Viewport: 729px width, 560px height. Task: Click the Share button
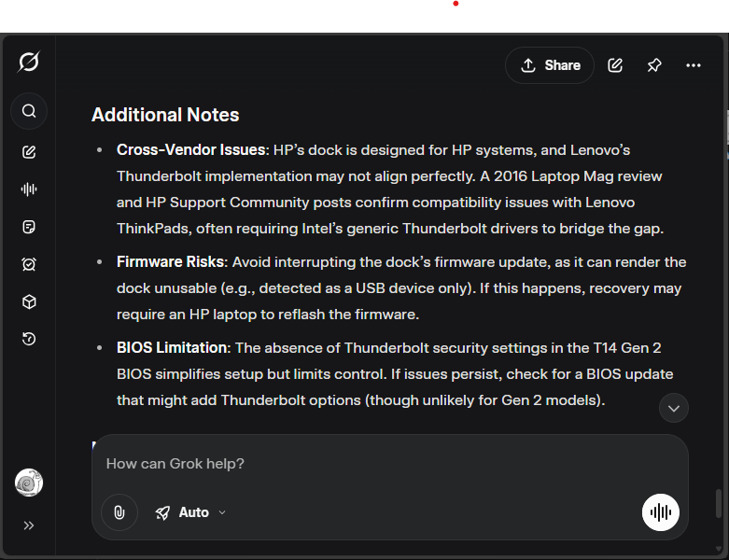point(550,65)
